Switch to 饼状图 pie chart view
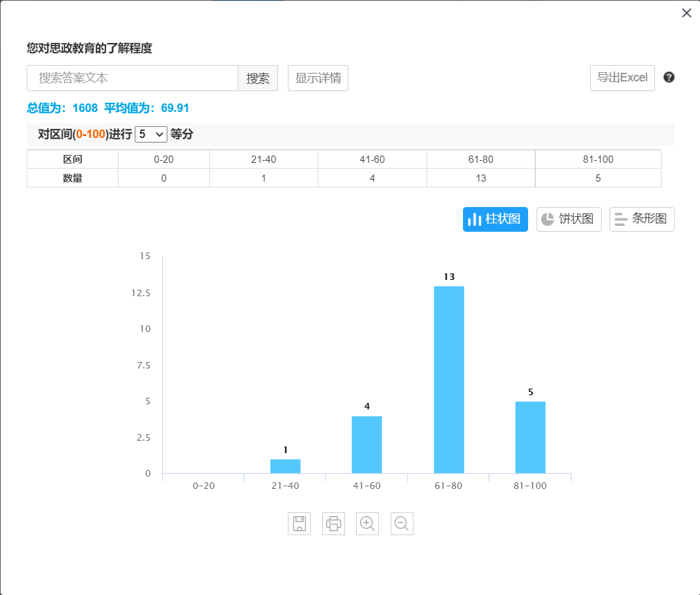 [568, 219]
